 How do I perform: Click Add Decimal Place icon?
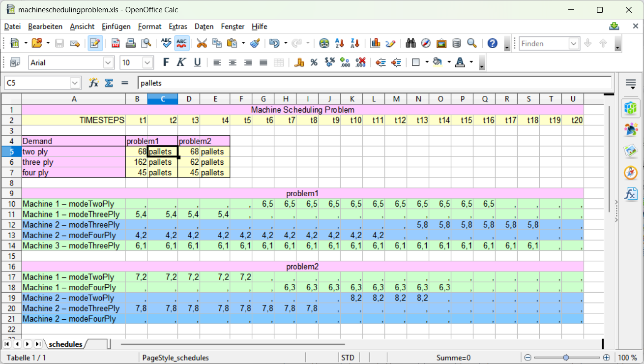click(345, 62)
